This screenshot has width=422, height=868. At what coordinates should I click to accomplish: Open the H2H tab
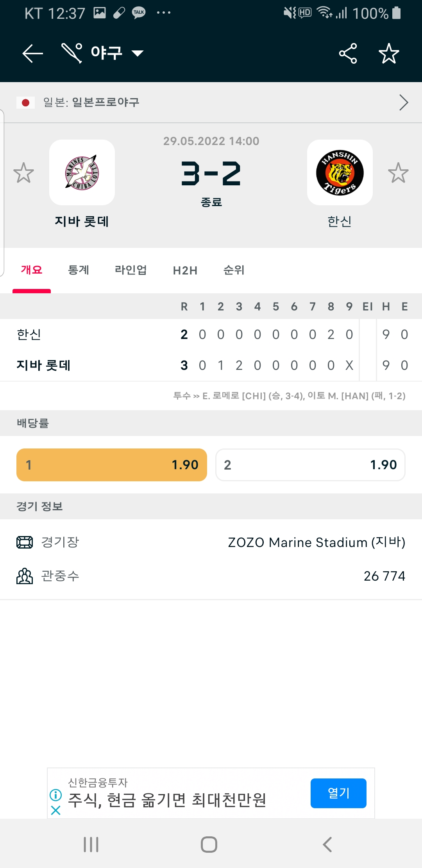(185, 271)
